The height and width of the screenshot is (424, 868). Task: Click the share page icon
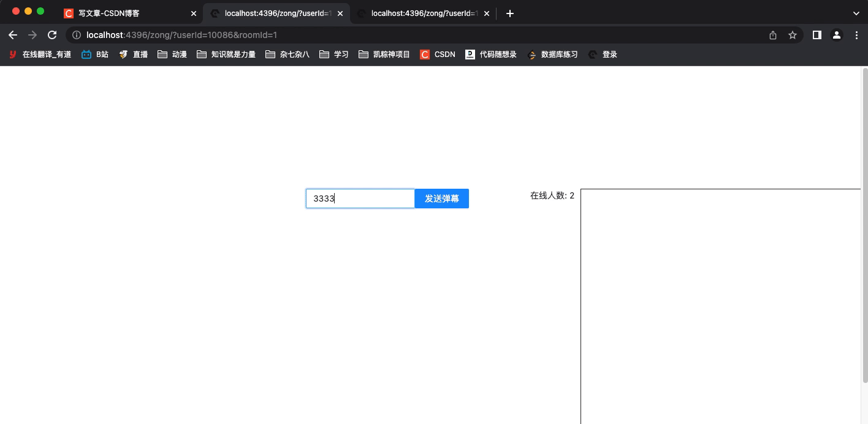(773, 35)
